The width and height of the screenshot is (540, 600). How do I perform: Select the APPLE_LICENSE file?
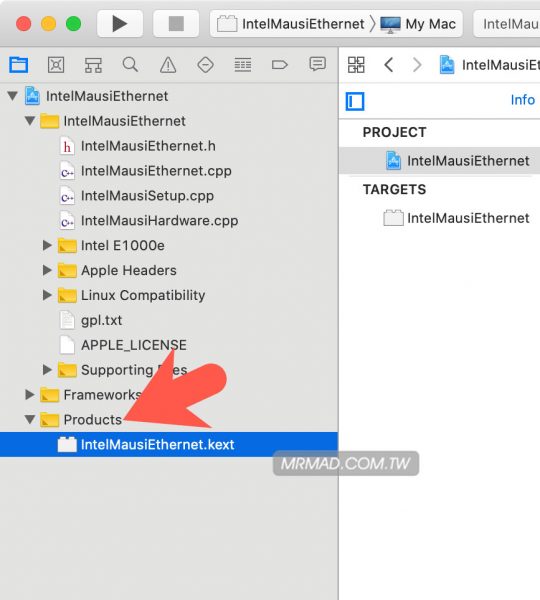coord(169,345)
